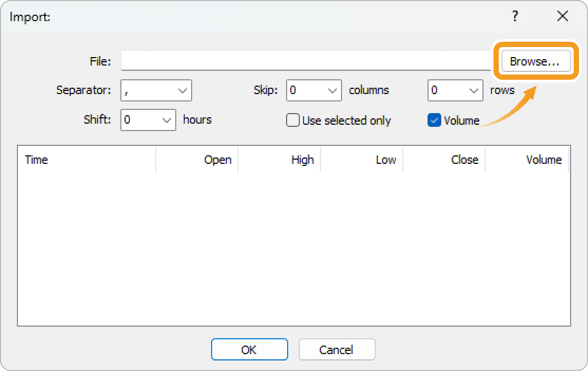Open the Shift hours dropdown
Image resolution: width=588 pixels, height=371 pixels.
148,120
